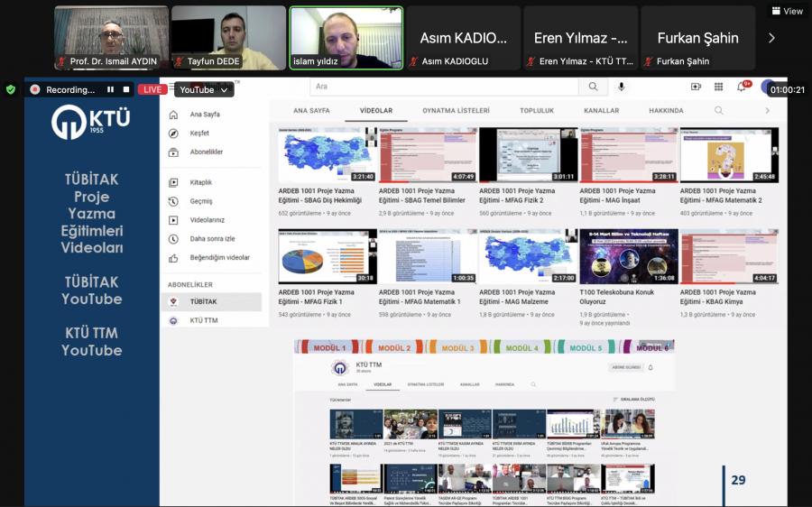Stop the Zoom recording
This screenshot has height=507, width=812.
[125, 89]
